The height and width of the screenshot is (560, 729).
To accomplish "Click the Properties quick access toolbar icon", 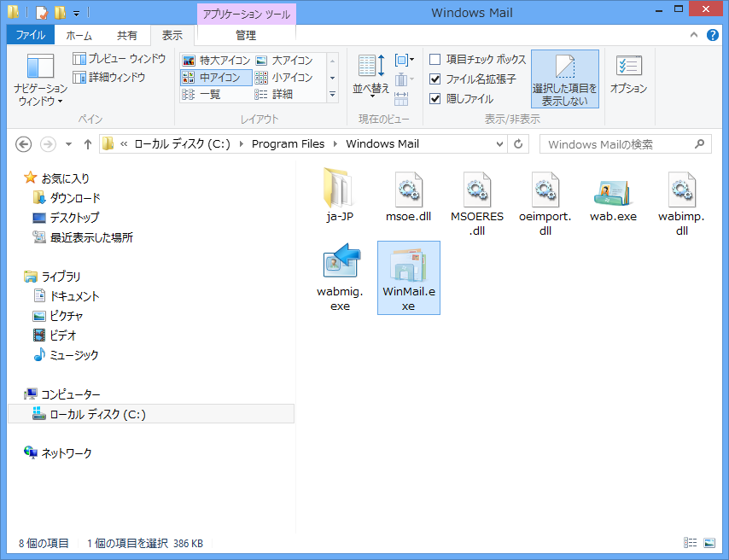I will (x=41, y=12).
